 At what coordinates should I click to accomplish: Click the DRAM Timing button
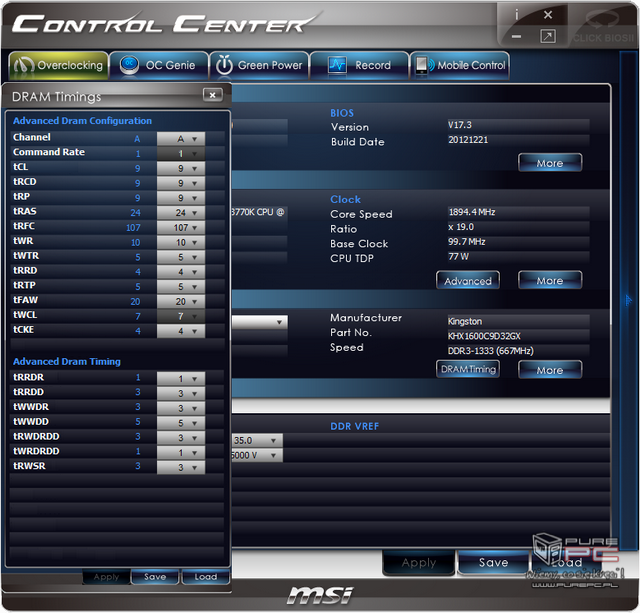pyautogui.click(x=468, y=369)
